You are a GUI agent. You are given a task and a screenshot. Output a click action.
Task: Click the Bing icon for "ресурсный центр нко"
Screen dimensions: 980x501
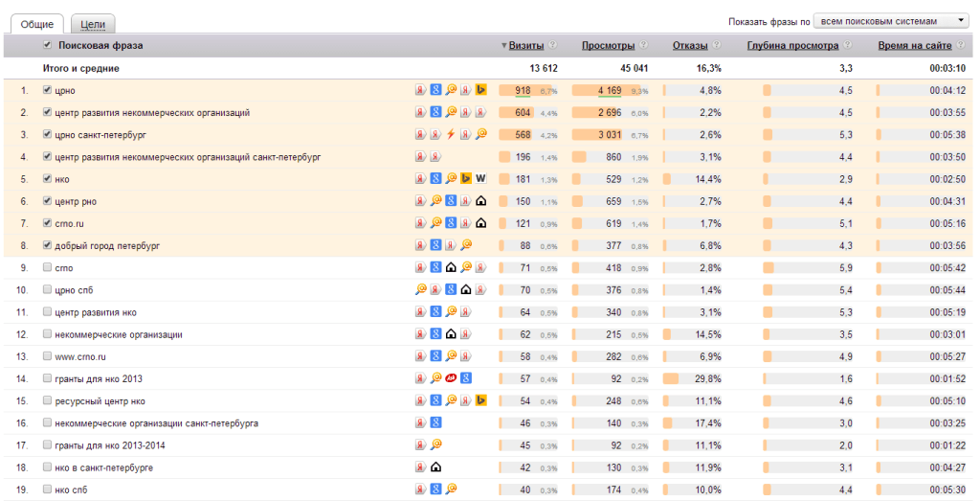pos(481,400)
